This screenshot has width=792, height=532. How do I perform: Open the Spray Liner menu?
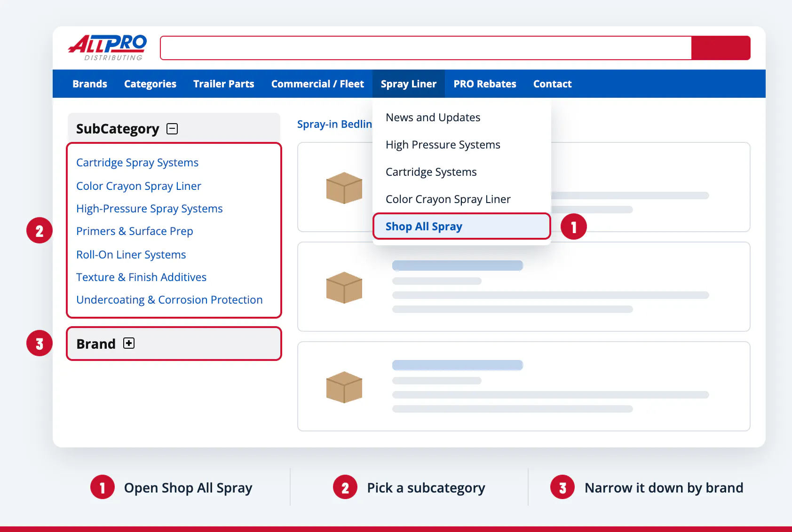[x=409, y=84]
